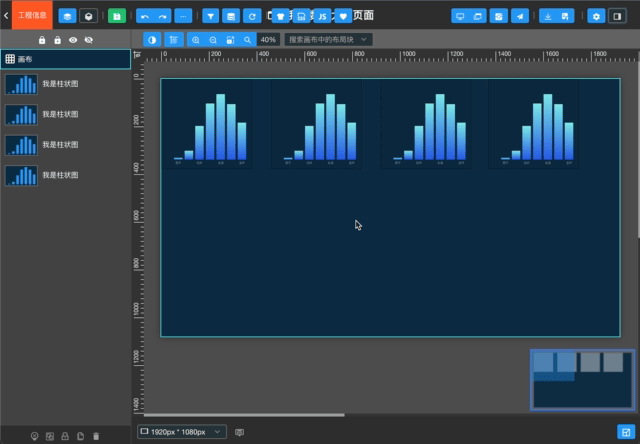The height and width of the screenshot is (444, 640).
Task: Click the lightbulb icon below layer list
Action: point(34,436)
